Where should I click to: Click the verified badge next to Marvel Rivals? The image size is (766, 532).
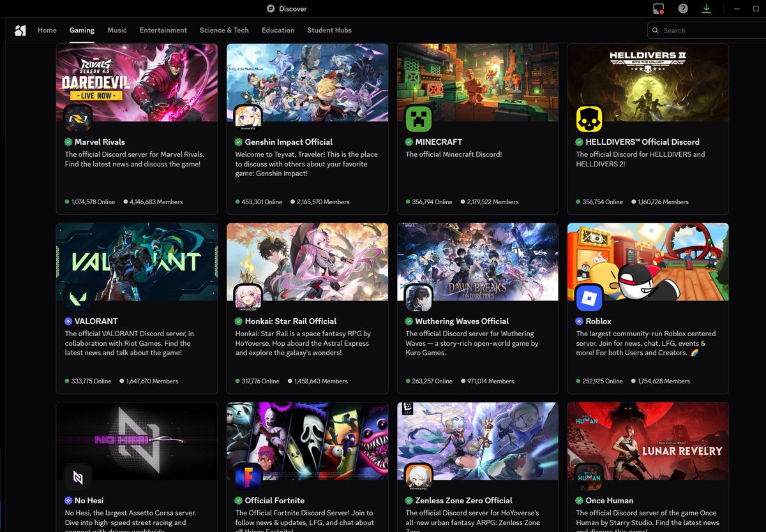pyautogui.click(x=67, y=142)
